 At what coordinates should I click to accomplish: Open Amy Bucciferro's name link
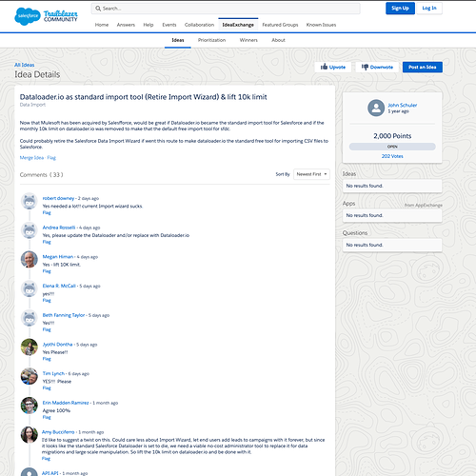tap(58, 432)
